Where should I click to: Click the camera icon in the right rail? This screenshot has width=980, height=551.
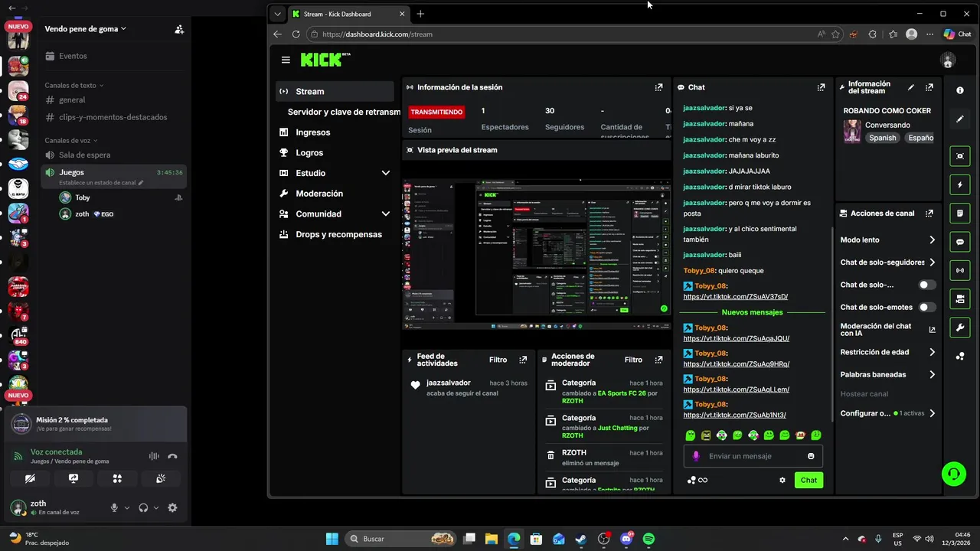click(960, 299)
